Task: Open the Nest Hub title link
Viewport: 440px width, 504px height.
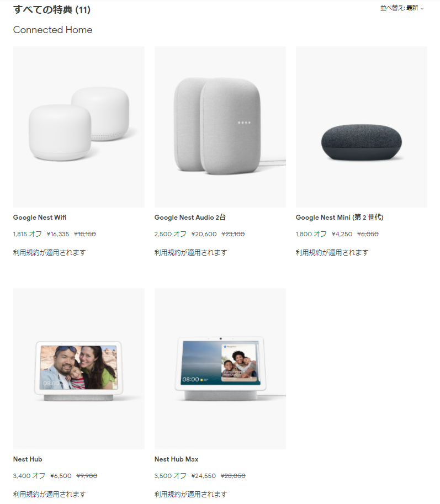Action: pyautogui.click(x=28, y=459)
